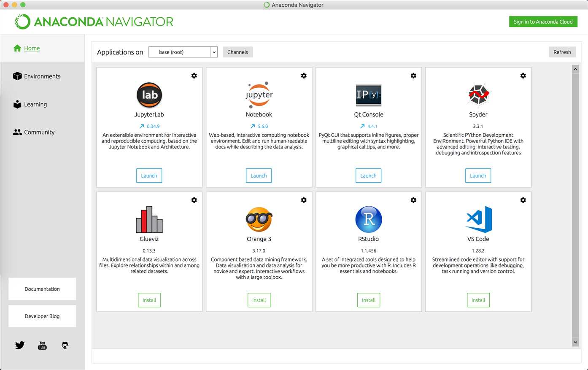This screenshot has width=588, height=370.
Task: Install Glueviz
Action: click(149, 300)
